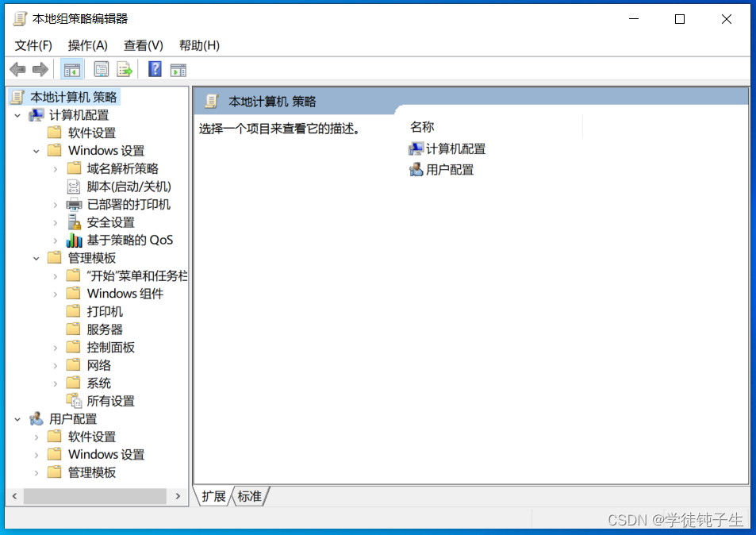Click the 用户配置 user icon in tree

tap(36, 418)
